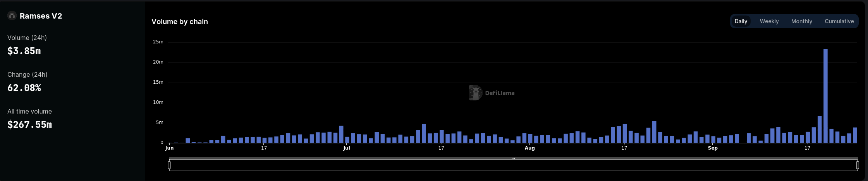
Task: Switch to the Weekly chart interval
Action: click(769, 21)
